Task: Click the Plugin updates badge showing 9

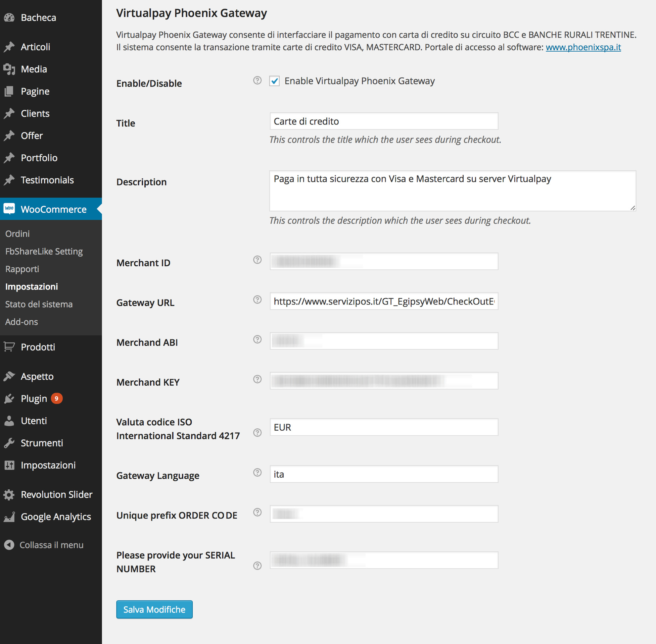Action: point(56,398)
